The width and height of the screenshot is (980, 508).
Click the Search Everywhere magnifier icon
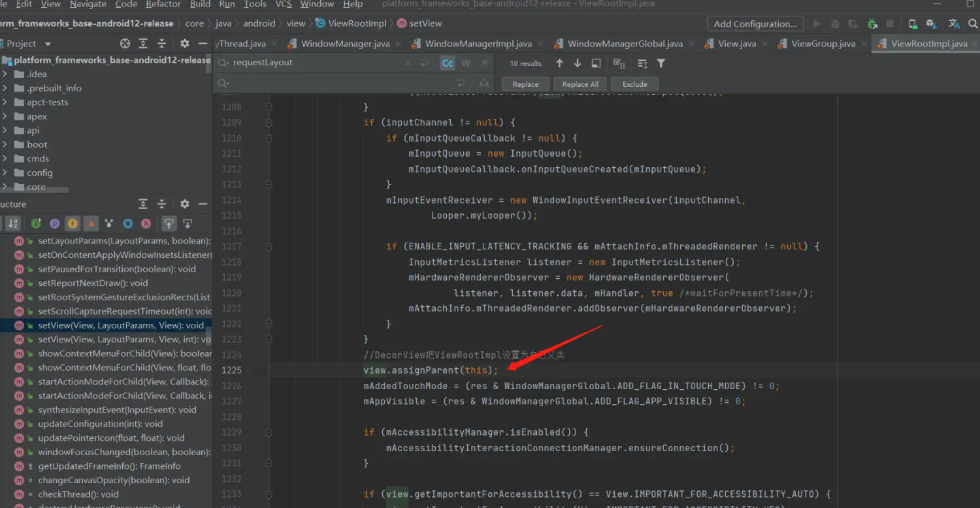[973, 24]
